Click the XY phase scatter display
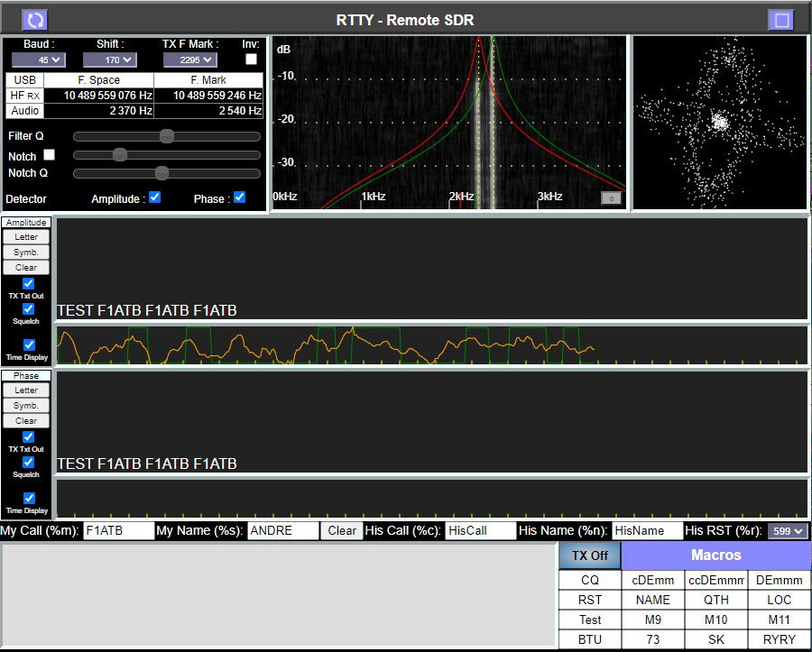The image size is (812, 652). point(720,123)
